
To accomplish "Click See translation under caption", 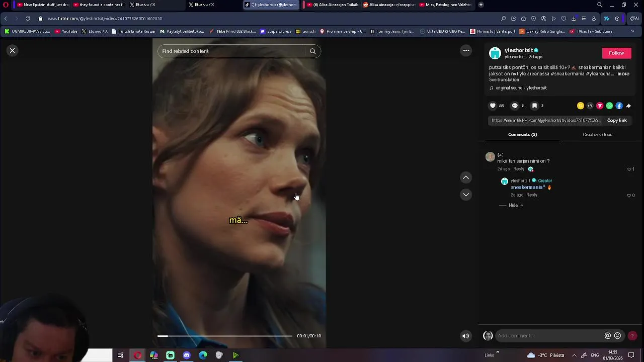I will [x=504, y=80].
